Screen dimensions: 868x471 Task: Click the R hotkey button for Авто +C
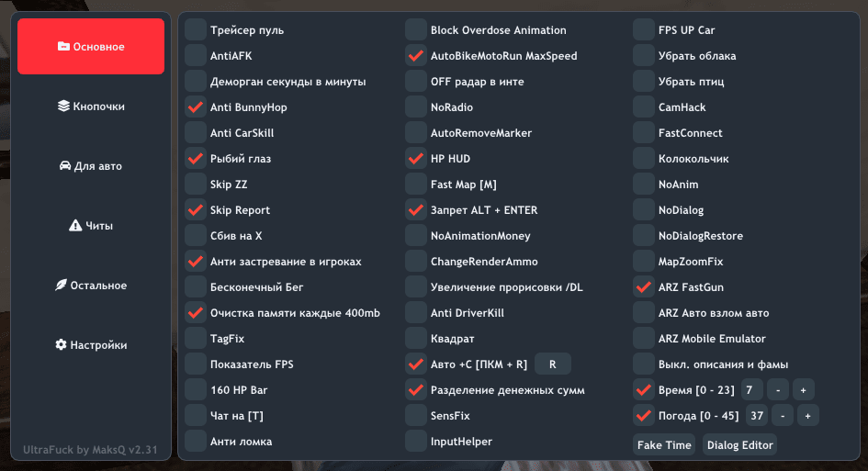pos(552,364)
